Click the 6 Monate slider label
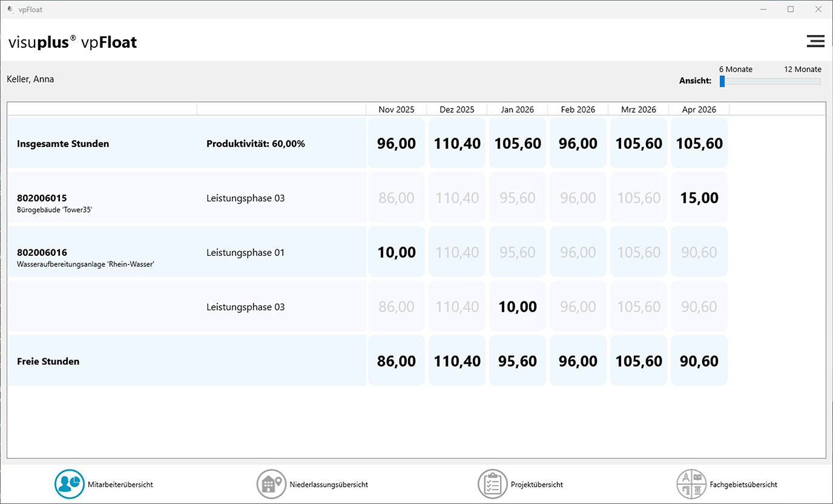Image resolution: width=833 pixels, height=504 pixels. pyautogui.click(x=736, y=69)
